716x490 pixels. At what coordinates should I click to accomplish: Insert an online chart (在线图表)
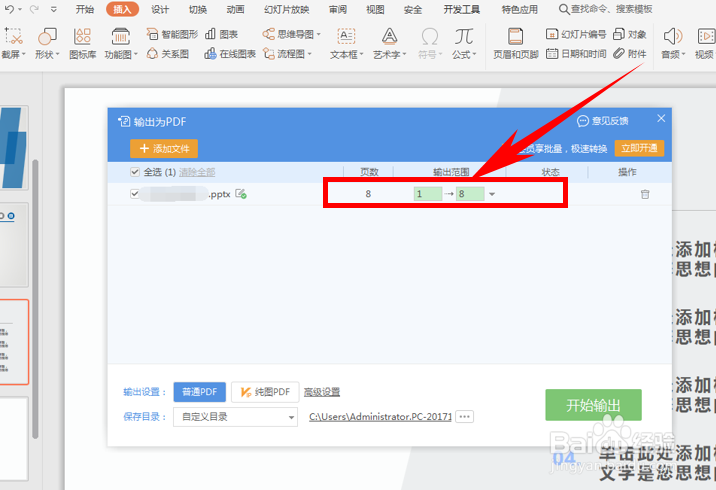click(230, 54)
